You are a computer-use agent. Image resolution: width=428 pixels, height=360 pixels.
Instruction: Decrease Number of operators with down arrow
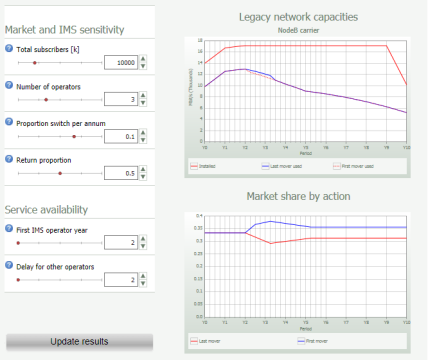tap(143, 103)
